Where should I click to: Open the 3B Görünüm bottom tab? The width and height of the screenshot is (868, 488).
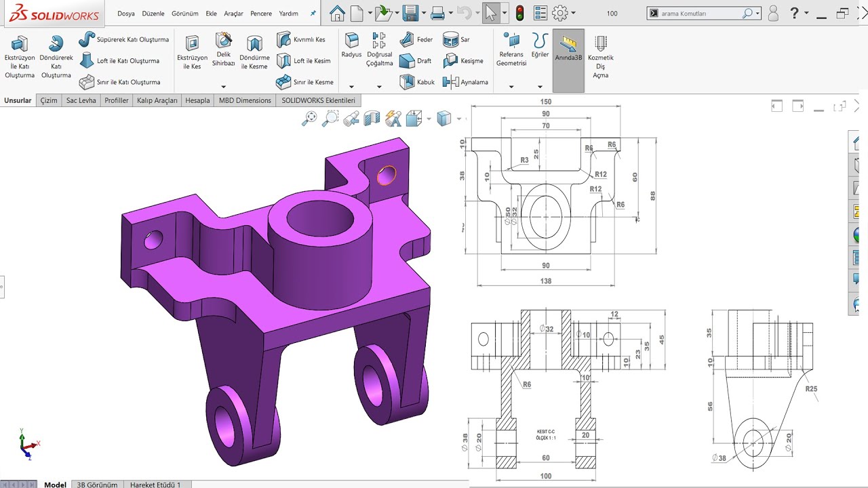97,485
